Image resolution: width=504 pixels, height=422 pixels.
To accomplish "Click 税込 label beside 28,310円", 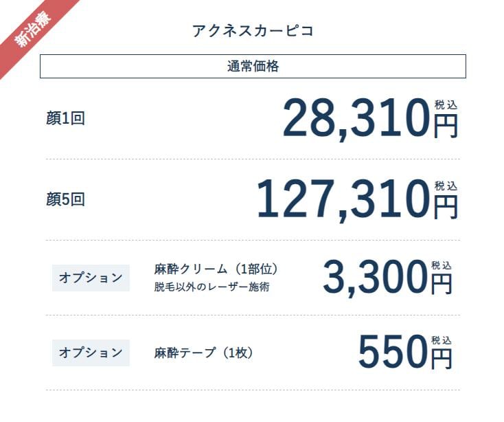I will 446,105.
